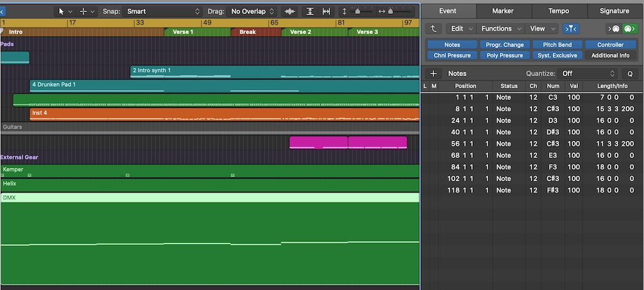Click the horizontal auto zoom icon
Image resolution: width=644 pixels, height=290 pixels.
coord(326,11)
